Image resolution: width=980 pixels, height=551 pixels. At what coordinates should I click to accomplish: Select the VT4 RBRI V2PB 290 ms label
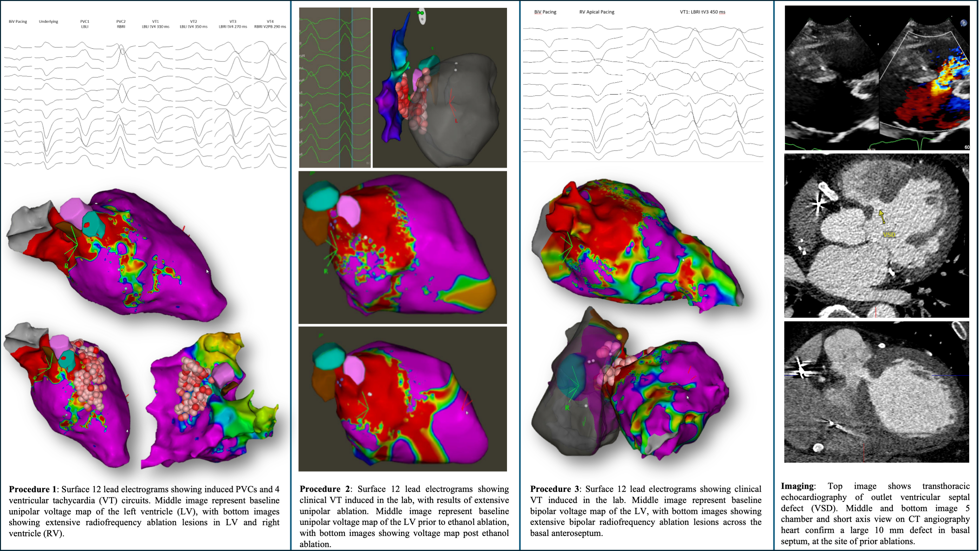click(270, 24)
